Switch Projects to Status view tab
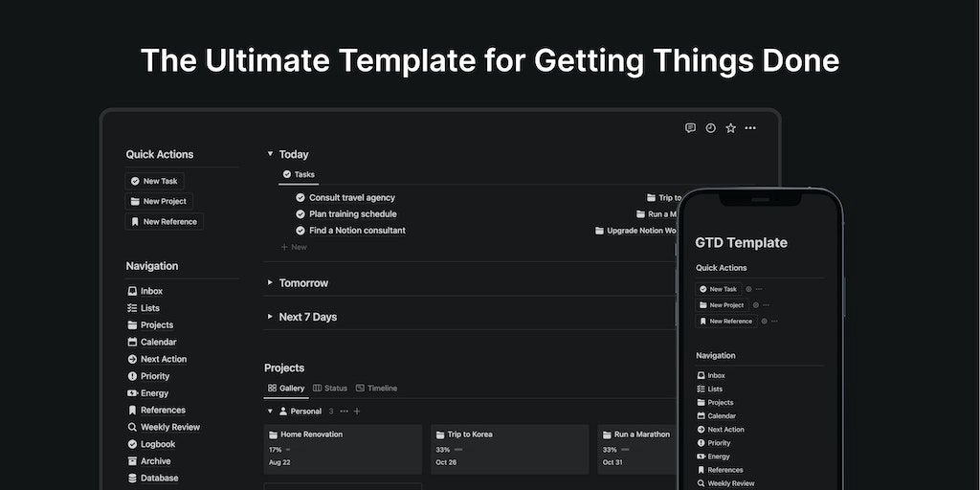Image resolution: width=980 pixels, height=490 pixels. point(330,389)
